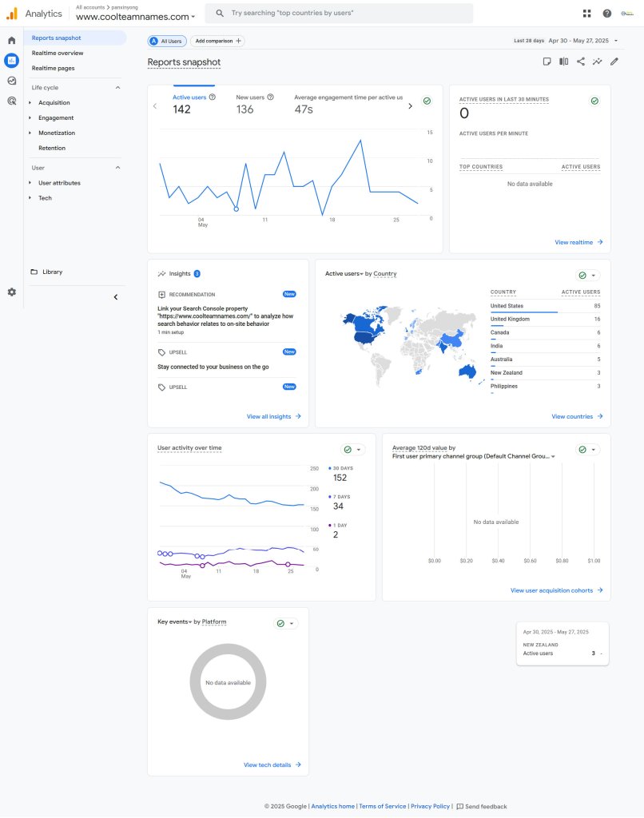The width and height of the screenshot is (644, 818).
Task: Click Add comparison button
Action: pos(217,41)
